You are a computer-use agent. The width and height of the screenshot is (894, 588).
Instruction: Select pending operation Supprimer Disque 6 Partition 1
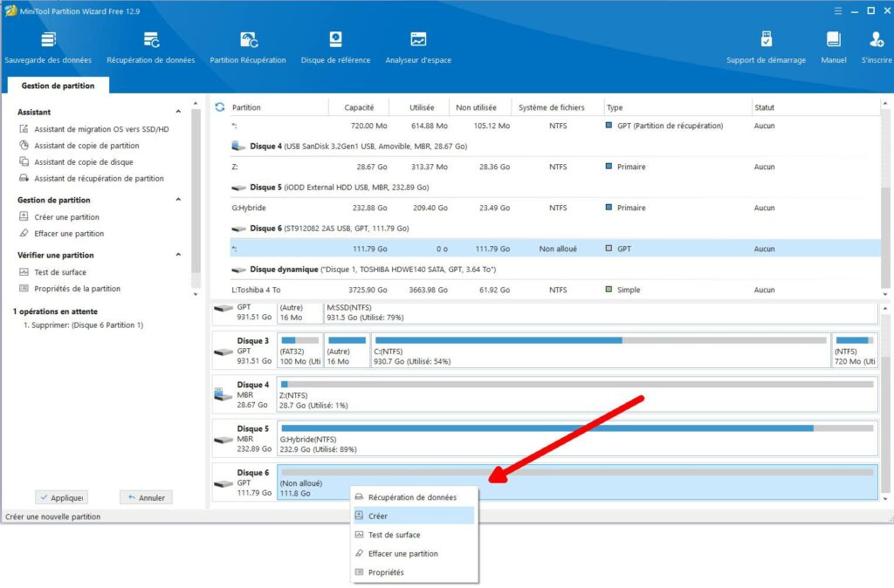tap(83, 325)
